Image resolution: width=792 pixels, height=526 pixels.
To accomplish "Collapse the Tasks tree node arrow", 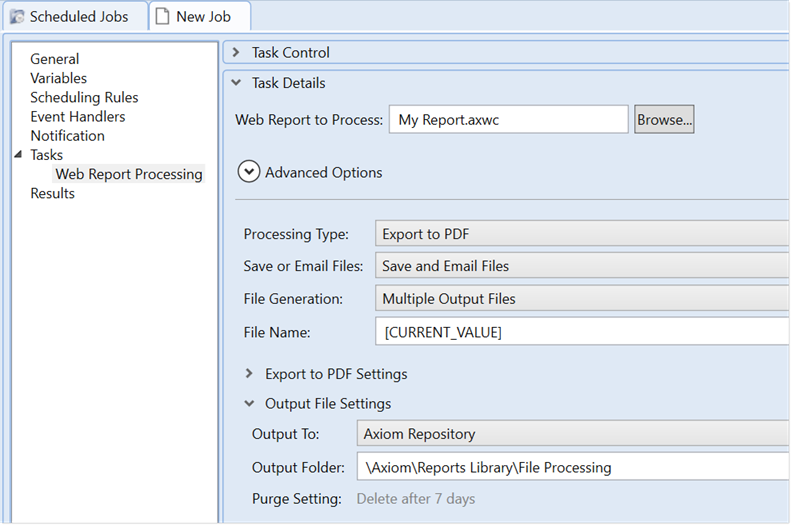I will click(18, 155).
